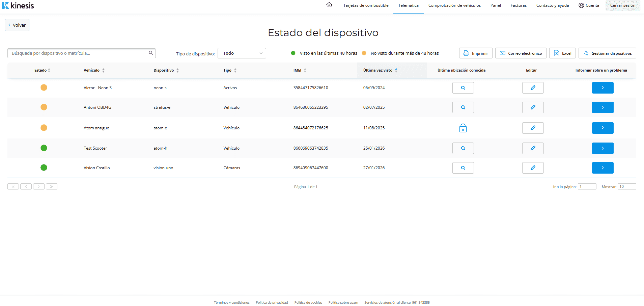
Task: Go to the next page of results
Action: click(39, 186)
